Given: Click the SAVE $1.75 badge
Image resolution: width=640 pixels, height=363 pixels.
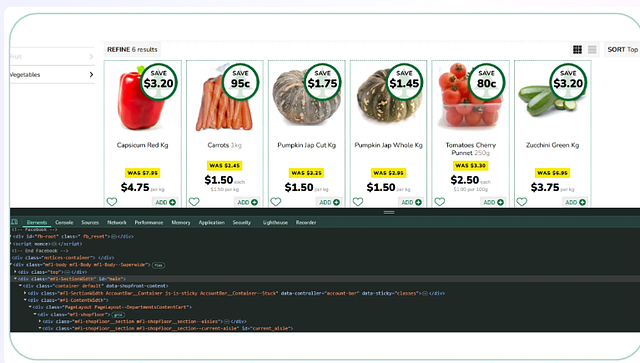Looking at the screenshot, I should click(x=322, y=82).
